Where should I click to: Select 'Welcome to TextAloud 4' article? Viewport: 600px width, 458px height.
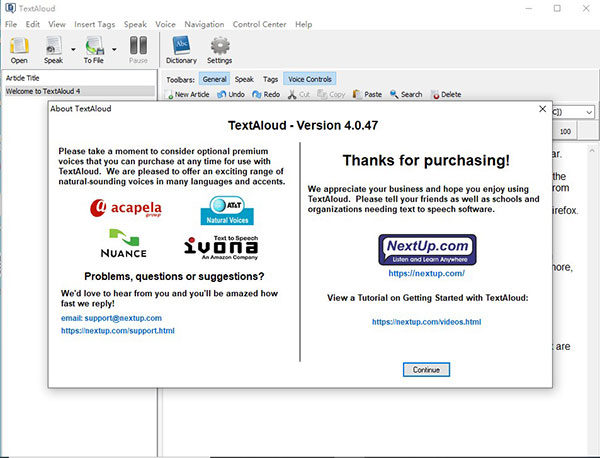coord(80,91)
